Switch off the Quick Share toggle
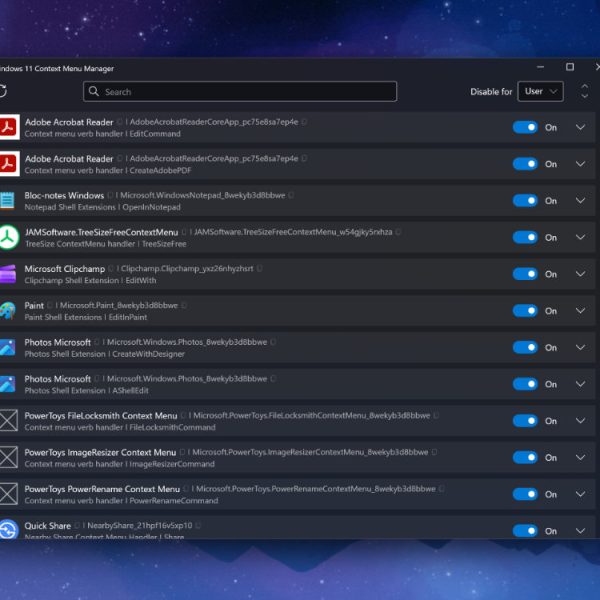The width and height of the screenshot is (600, 600). point(525,531)
